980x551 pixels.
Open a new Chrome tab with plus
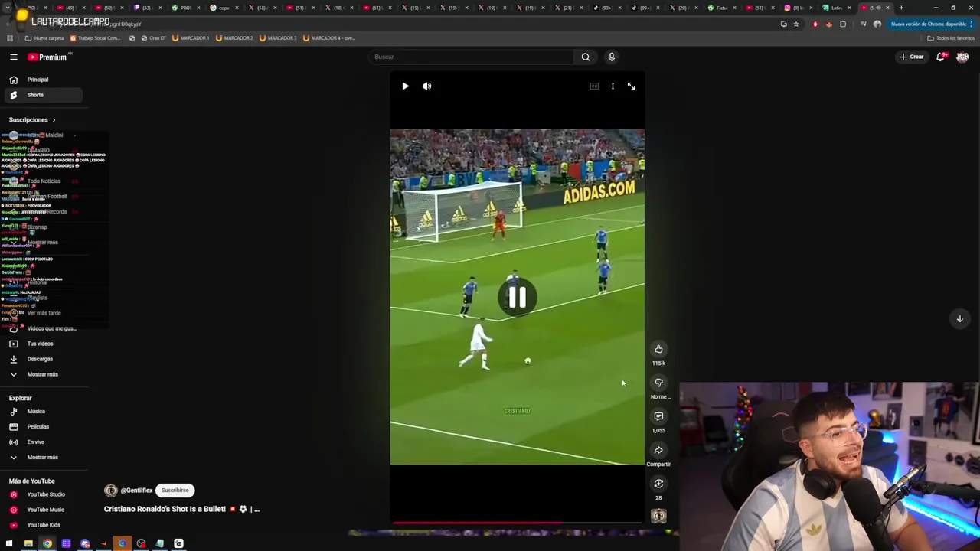click(901, 8)
